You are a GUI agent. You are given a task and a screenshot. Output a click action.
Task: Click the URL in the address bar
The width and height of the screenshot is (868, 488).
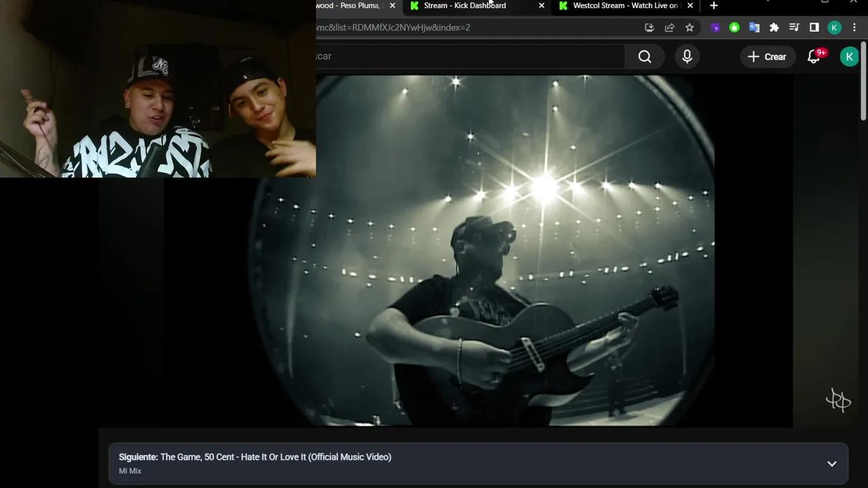pyautogui.click(x=393, y=27)
